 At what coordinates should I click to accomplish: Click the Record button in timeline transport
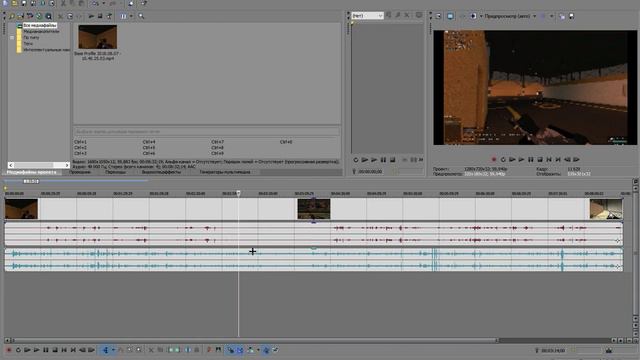click(9, 350)
